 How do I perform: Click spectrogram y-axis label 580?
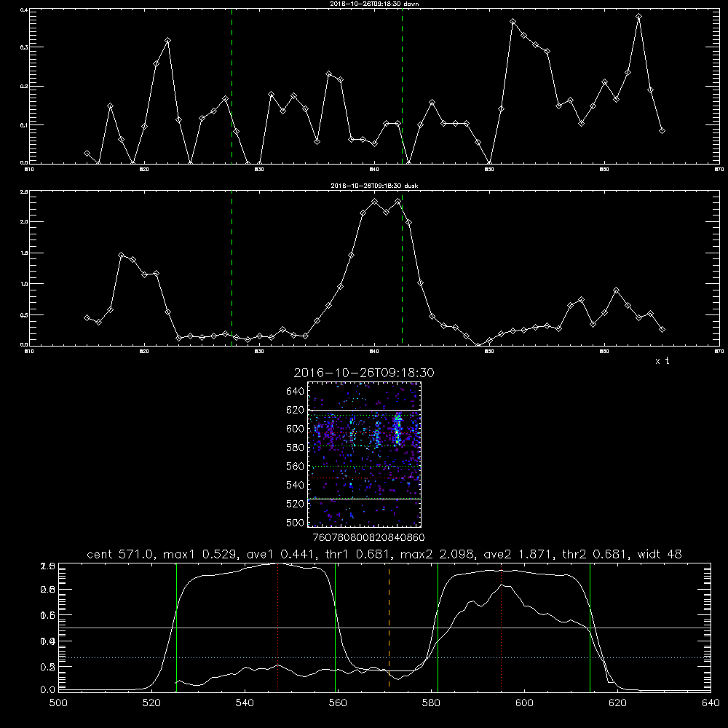coord(296,448)
